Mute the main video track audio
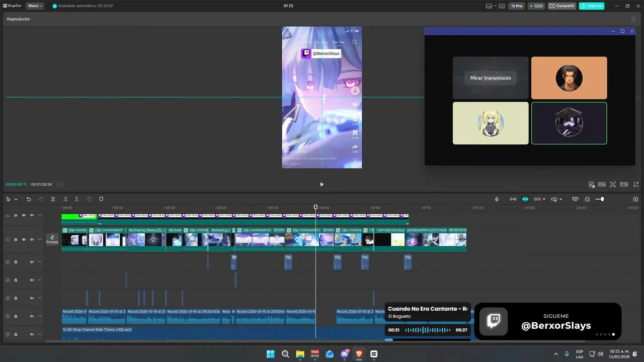The width and height of the screenshot is (644, 362). click(32, 239)
